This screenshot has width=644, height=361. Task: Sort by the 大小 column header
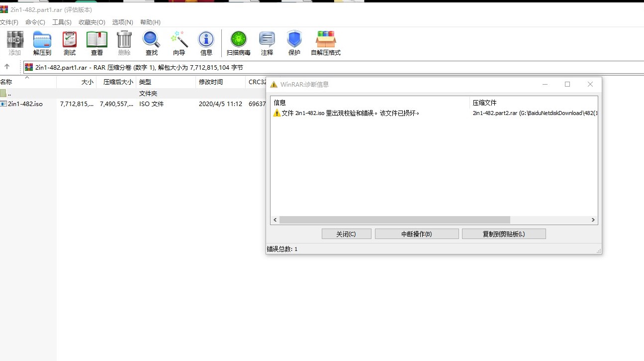pos(77,82)
